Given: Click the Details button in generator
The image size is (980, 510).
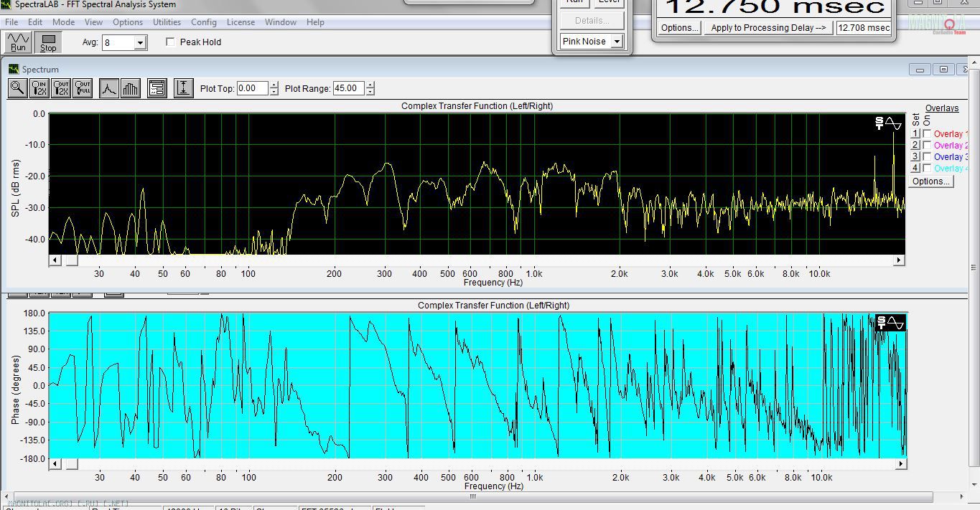Looking at the screenshot, I should click(592, 20).
